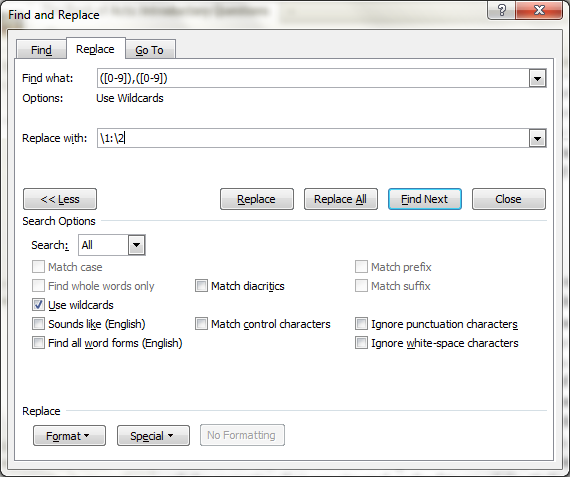This screenshot has width=570, height=477.
Task: Click the Replace All button
Action: click(x=341, y=199)
